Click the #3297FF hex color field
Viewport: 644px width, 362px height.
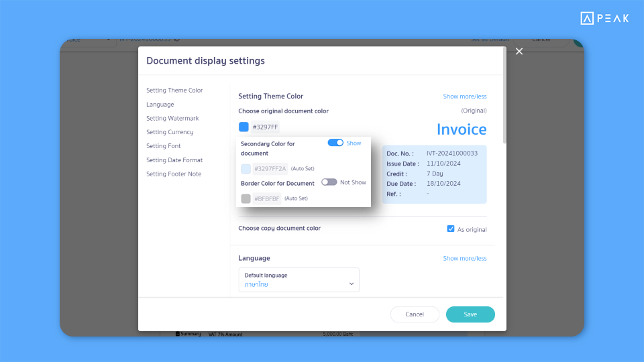tap(265, 127)
